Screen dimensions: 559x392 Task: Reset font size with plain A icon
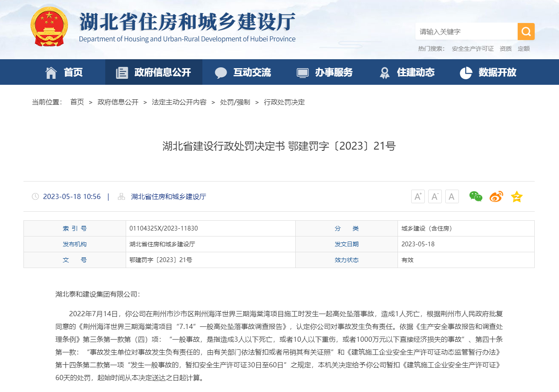click(452, 196)
